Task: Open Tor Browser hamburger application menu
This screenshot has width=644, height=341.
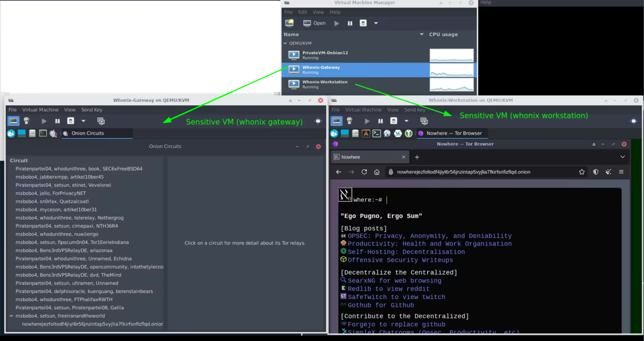Action: (621, 172)
